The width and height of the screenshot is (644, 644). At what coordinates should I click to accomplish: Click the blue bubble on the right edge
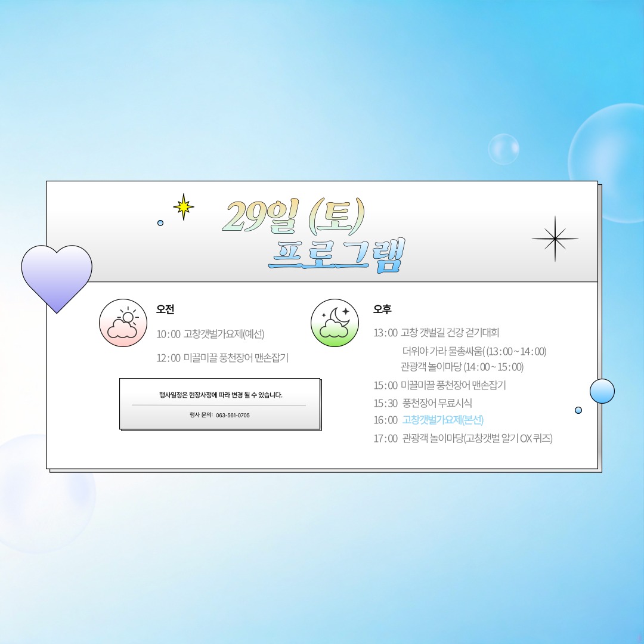[x=602, y=391]
